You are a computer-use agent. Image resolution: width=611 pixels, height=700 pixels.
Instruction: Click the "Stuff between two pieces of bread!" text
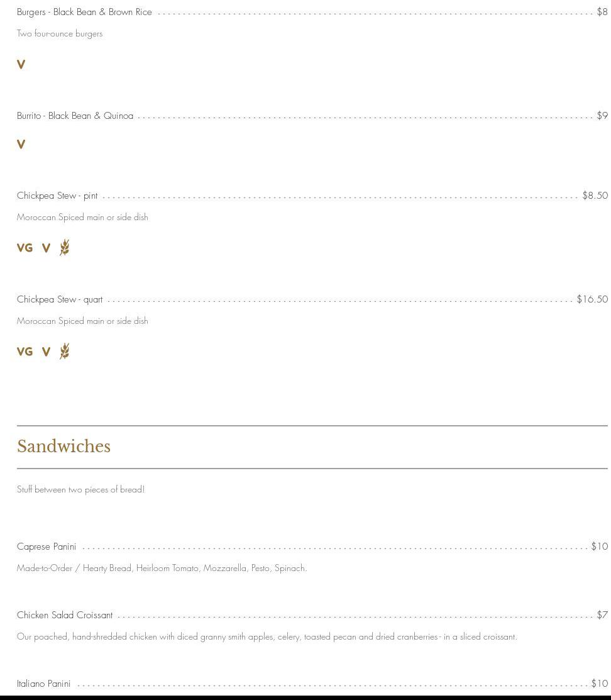tap(80, 489)
